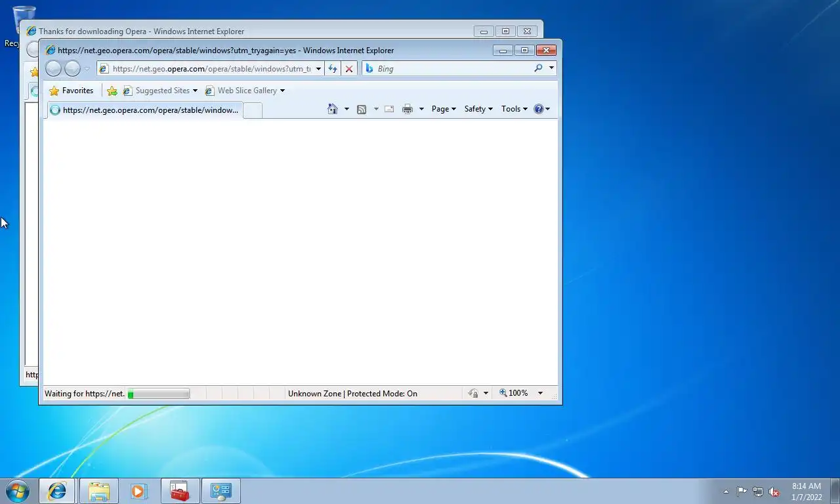Viewport: 840px width, 504px height.
Task: Click the Print icon
Action: pos(408,109)
